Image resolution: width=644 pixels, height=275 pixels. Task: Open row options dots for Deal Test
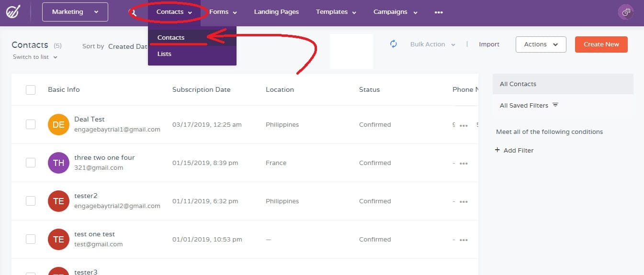[463, 125]
